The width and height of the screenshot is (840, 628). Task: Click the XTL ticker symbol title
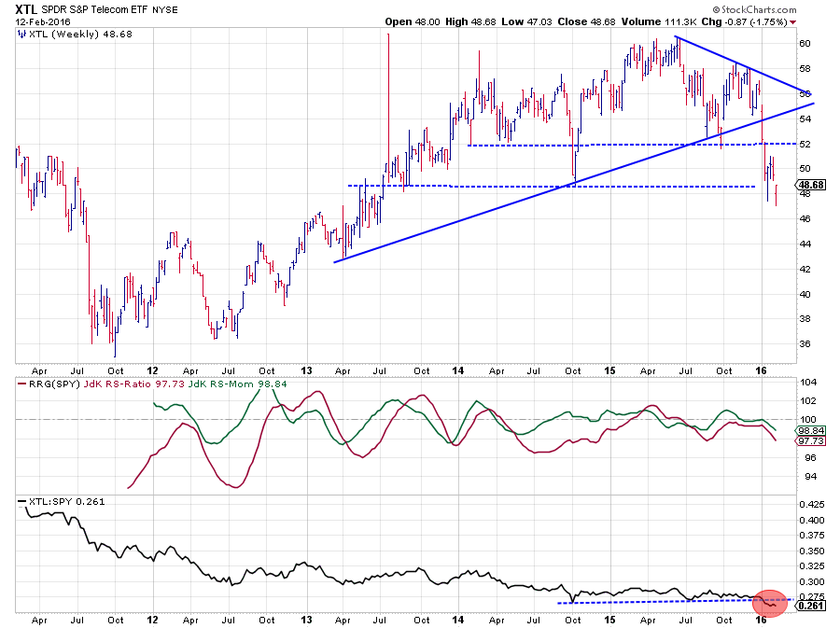(x=26, y=9)
